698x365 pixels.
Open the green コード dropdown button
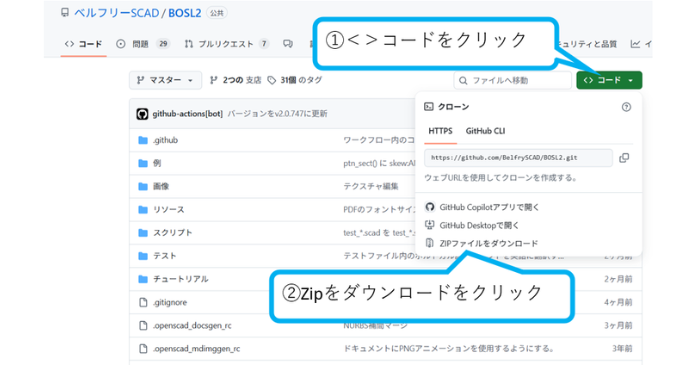pos(609,80)
